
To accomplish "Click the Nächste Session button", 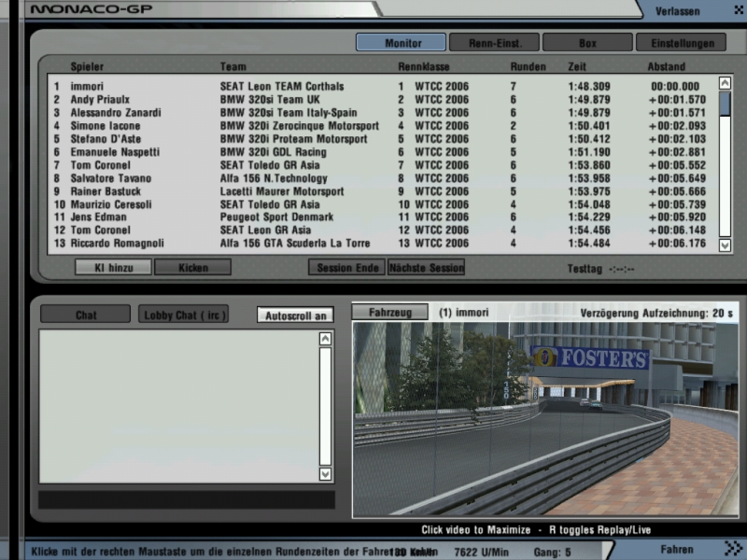I will 426,268.
